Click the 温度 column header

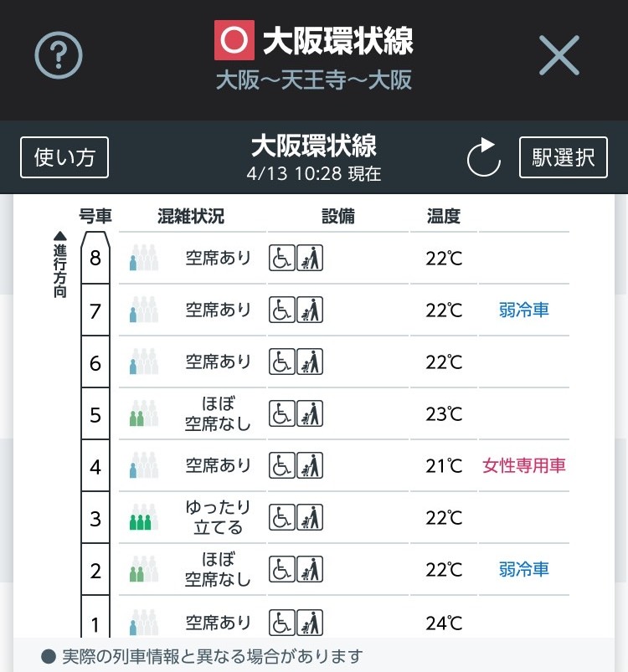[443, 216]
